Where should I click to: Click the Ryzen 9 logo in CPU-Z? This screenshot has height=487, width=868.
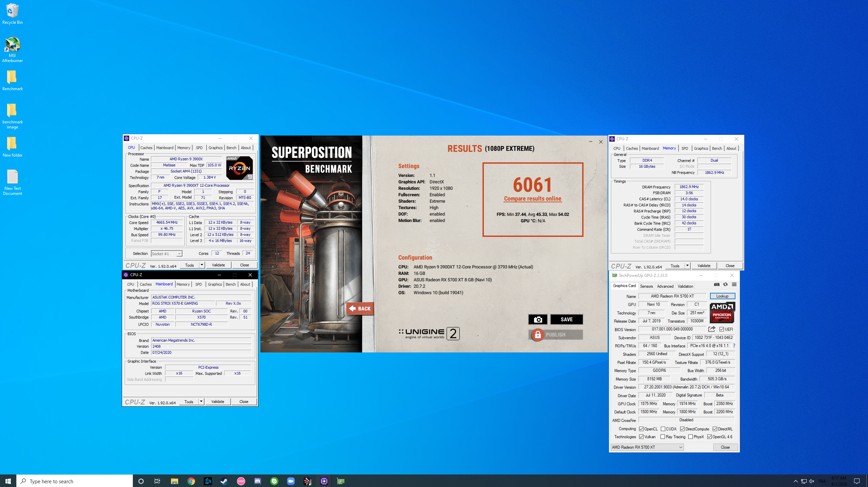pyautogui.click(x=240, y=168)
